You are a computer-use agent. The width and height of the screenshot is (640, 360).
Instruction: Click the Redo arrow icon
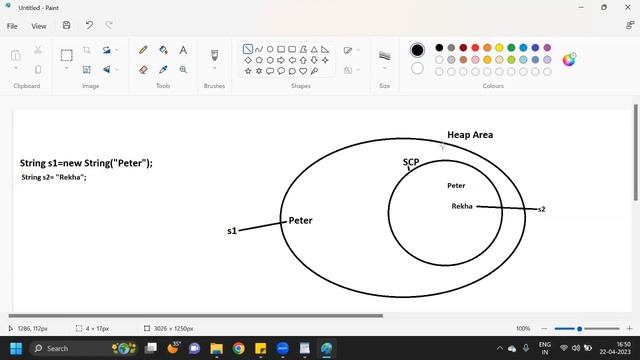pyautogui.click(x=109, y=25)
